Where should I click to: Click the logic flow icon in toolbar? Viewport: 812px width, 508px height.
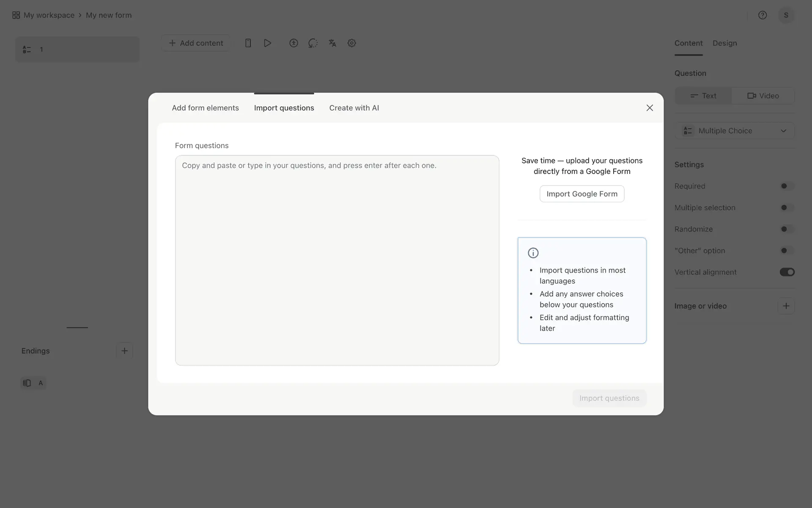click(313, 43)
